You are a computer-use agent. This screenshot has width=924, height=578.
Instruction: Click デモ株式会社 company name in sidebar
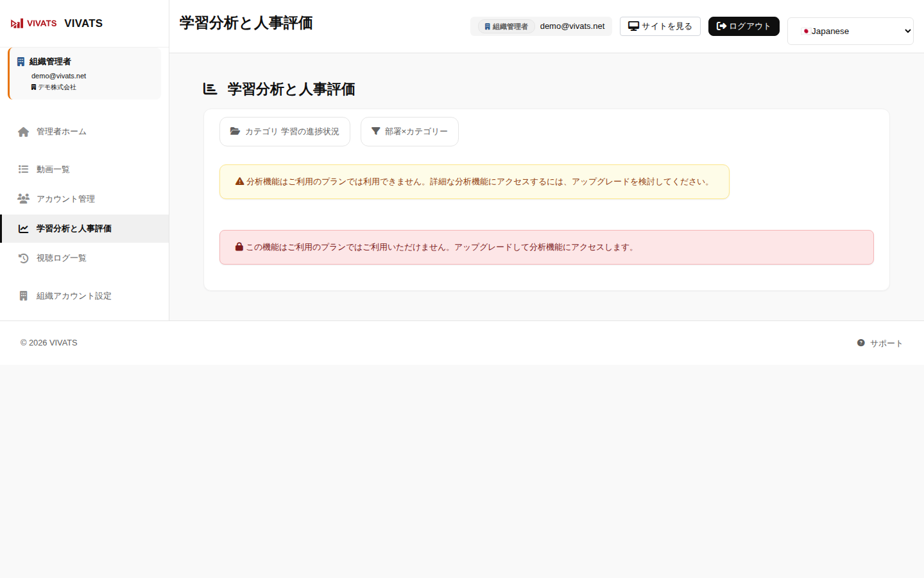pyautogui.click(x=56, y=87)
